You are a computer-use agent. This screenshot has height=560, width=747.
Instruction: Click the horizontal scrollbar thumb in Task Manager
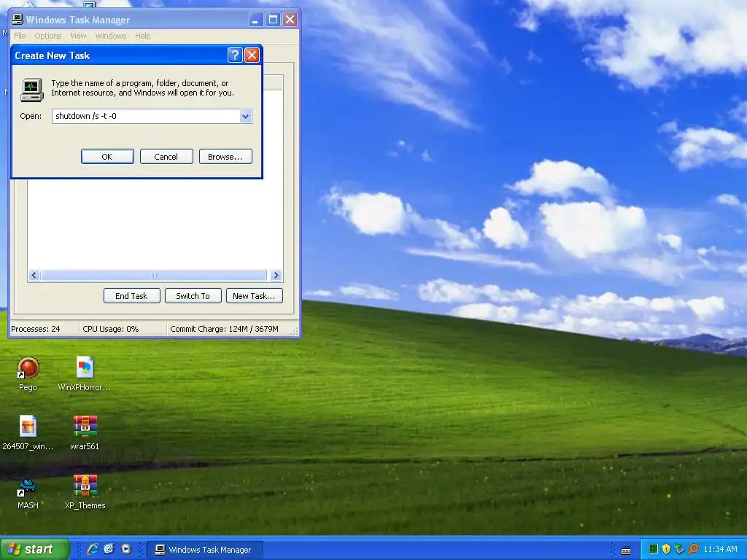point(153,275)
